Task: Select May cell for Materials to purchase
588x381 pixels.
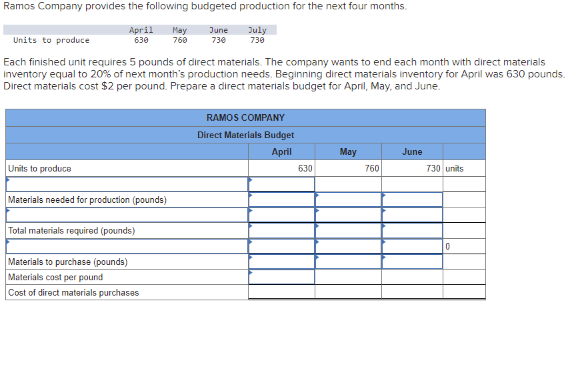Action: [x=349, y=262]
